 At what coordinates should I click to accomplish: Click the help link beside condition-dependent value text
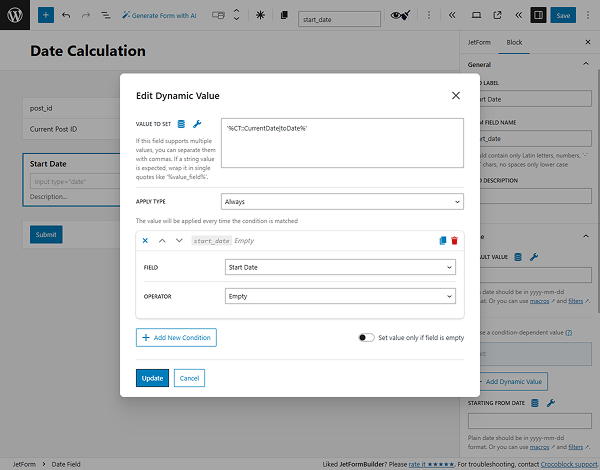pyautogui.click(x=569, y=333)
